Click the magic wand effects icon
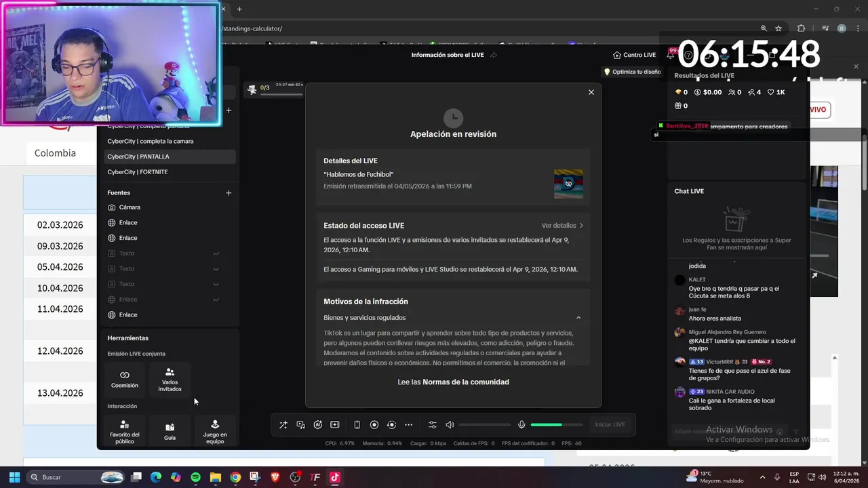 point(283,425)
